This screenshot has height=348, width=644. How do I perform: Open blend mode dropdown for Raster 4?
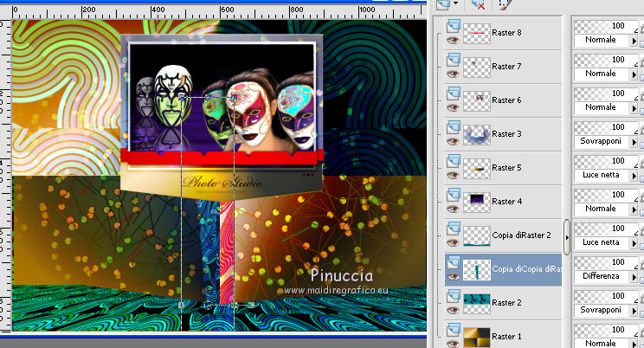click(x=634, y=209)
